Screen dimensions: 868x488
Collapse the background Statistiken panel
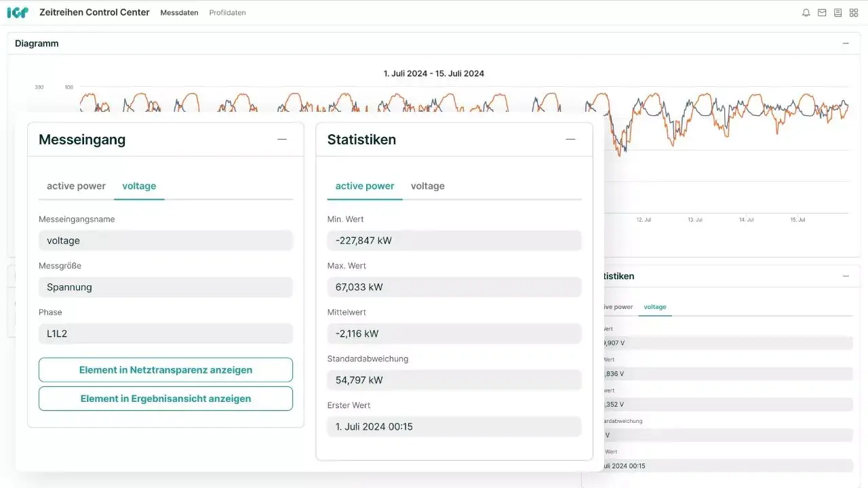846,276
